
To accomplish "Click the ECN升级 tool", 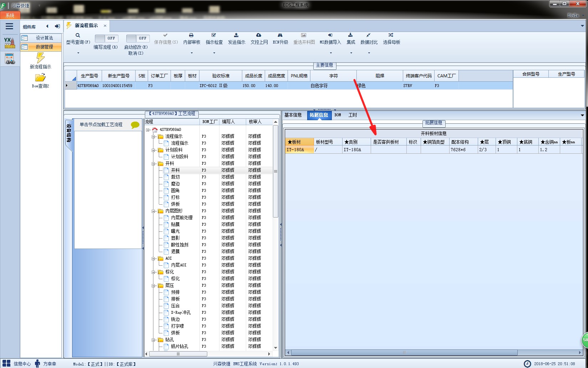I will pyautogui.click(x=280, y=39).
